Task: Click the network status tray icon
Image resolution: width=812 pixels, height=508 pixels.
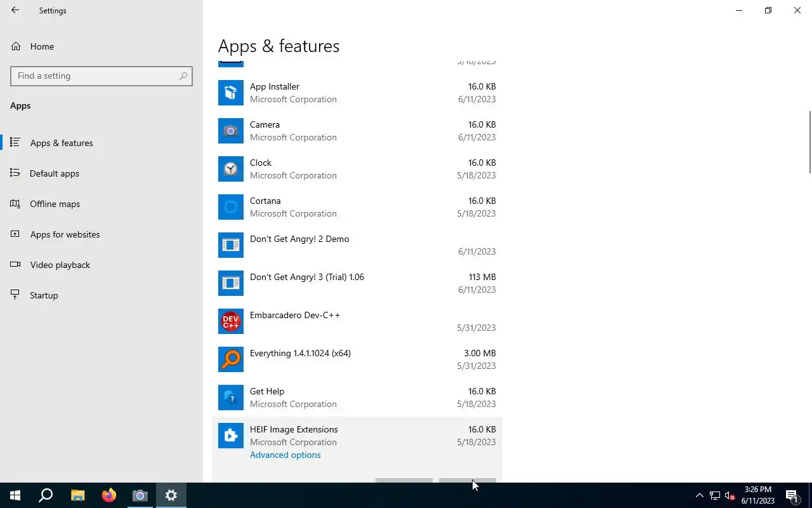Action: tap(715, 495)
